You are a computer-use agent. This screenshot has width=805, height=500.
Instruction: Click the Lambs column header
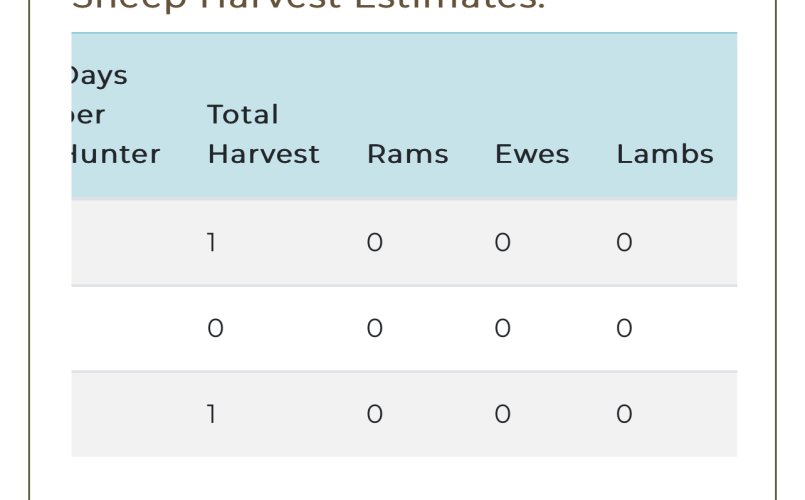665,154
